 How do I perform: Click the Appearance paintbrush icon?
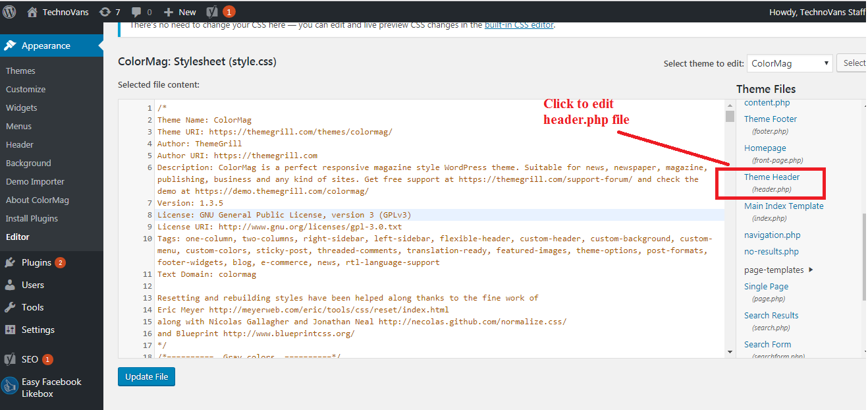(x=10, y=45)
